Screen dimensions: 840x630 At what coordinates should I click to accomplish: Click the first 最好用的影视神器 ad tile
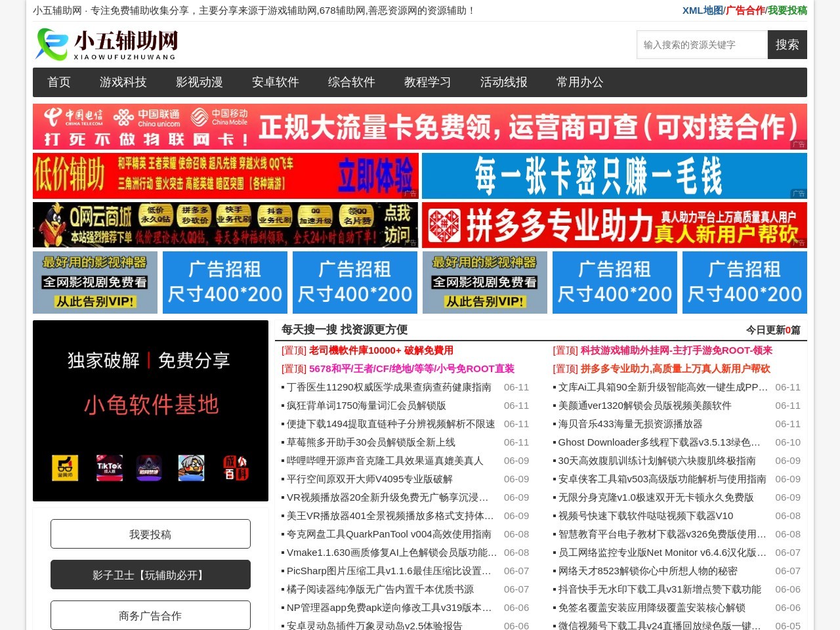[95, 282]
